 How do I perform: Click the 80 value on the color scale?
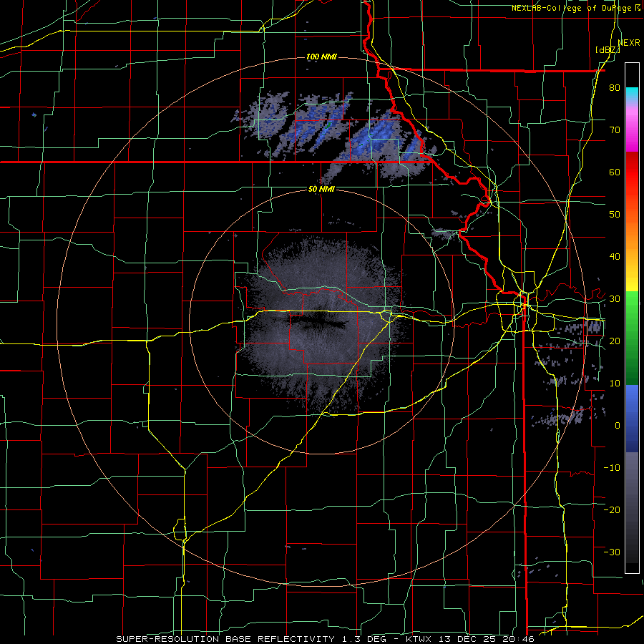pos(615,87)
